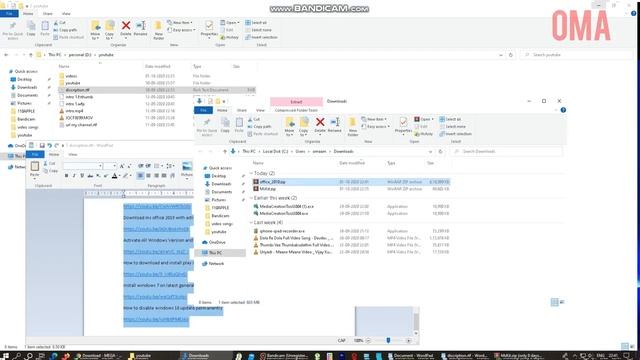Screen dimensions: 640x360
Task: Click This PC in Downloads navigation pane
Action: (215, 253)
